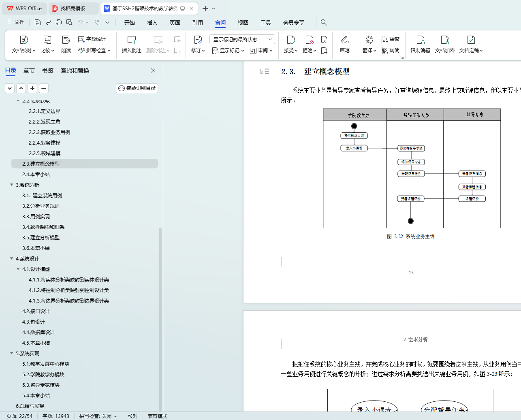Click 转简 to convert to simplified Chinese

click(x=391, y=51)
